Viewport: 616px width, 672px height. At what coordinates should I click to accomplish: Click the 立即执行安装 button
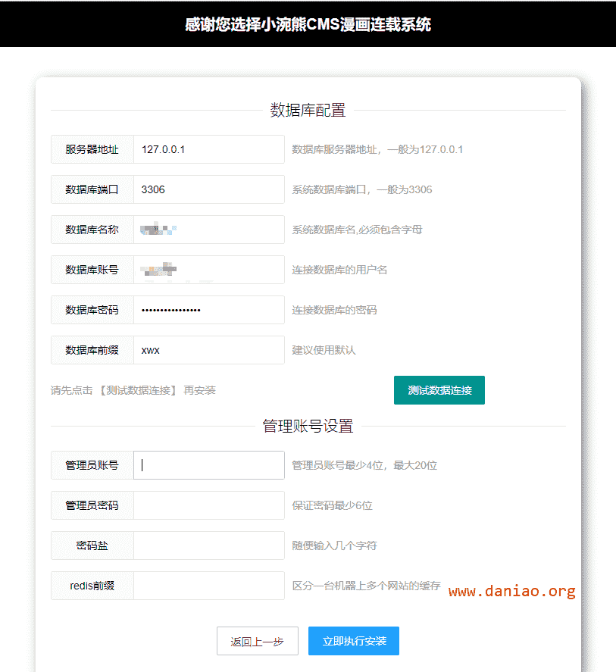[354, 641]
